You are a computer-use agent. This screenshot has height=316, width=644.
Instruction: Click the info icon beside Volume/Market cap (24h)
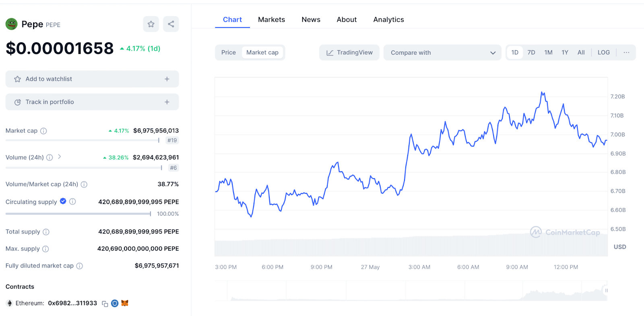84,184
